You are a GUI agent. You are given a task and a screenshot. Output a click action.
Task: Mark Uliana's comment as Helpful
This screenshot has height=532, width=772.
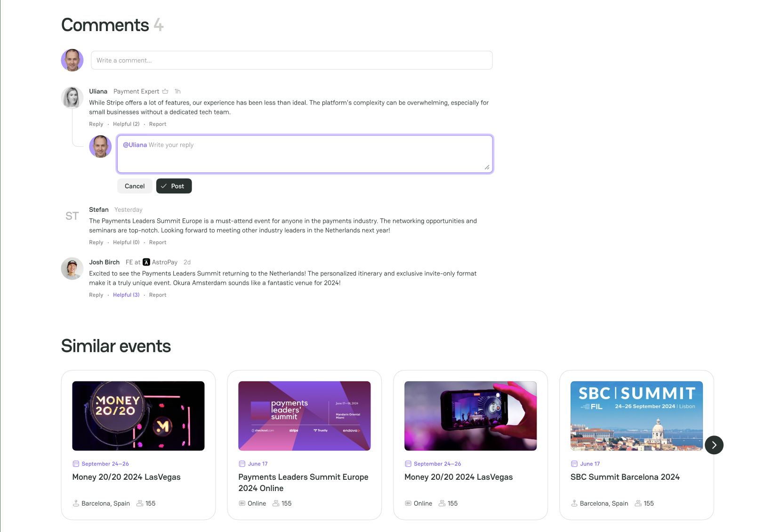coord(126,124)
